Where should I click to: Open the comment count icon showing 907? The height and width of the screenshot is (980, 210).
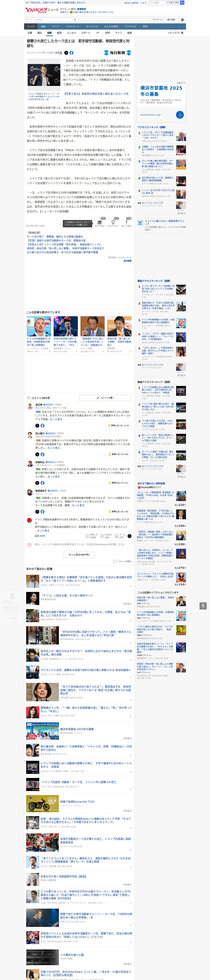click(x=50, y=53)
